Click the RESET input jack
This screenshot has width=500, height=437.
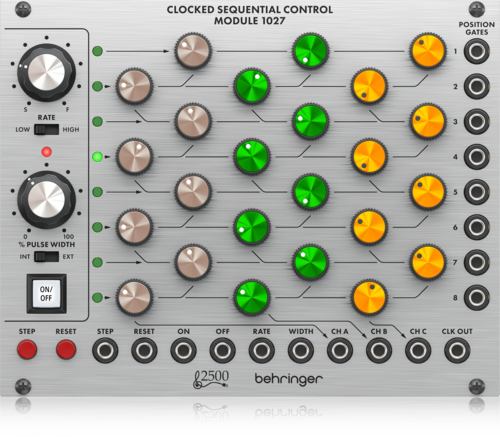(x=144, y=350)
